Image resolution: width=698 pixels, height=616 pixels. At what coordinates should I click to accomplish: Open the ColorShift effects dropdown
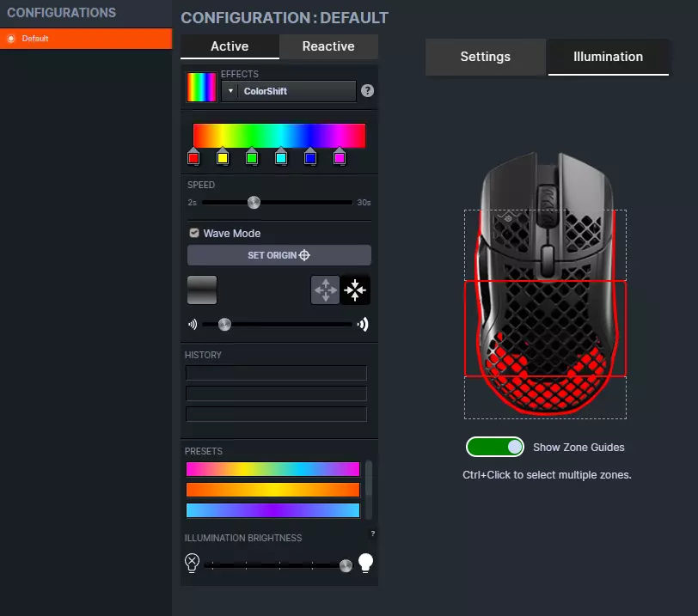point(289,91)
